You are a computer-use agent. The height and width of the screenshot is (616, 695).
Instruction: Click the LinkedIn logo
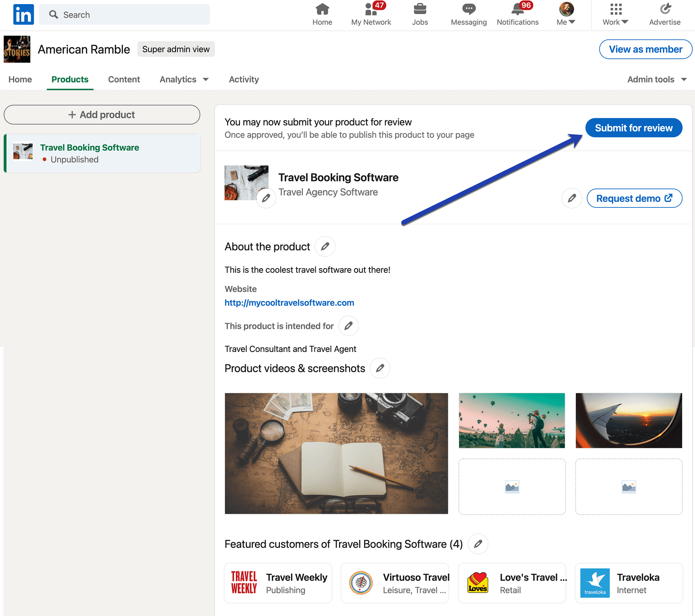click(x=23, y=14)
